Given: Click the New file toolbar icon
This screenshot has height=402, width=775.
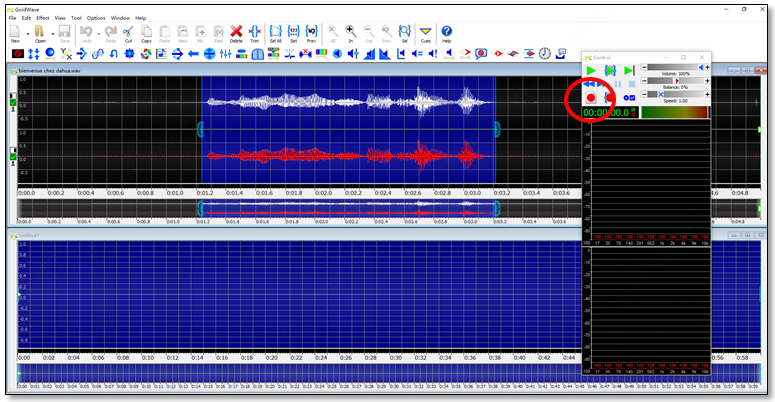Looking at the screenshot, I should click(15, 33).
